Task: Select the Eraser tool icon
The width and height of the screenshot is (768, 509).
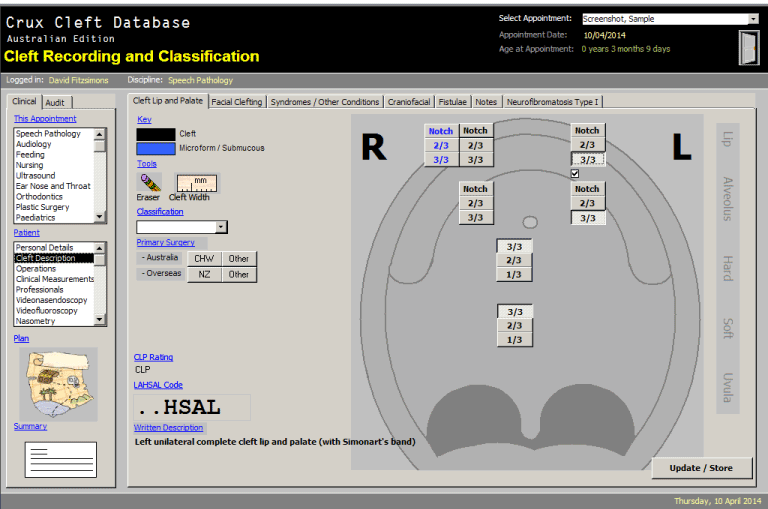Action: 148,182
